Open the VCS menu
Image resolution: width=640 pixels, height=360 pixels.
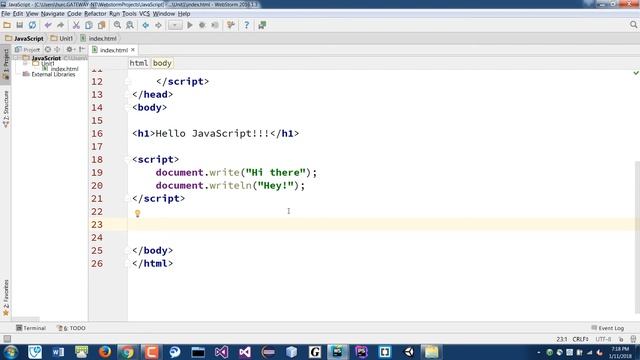tap(144, 14)
